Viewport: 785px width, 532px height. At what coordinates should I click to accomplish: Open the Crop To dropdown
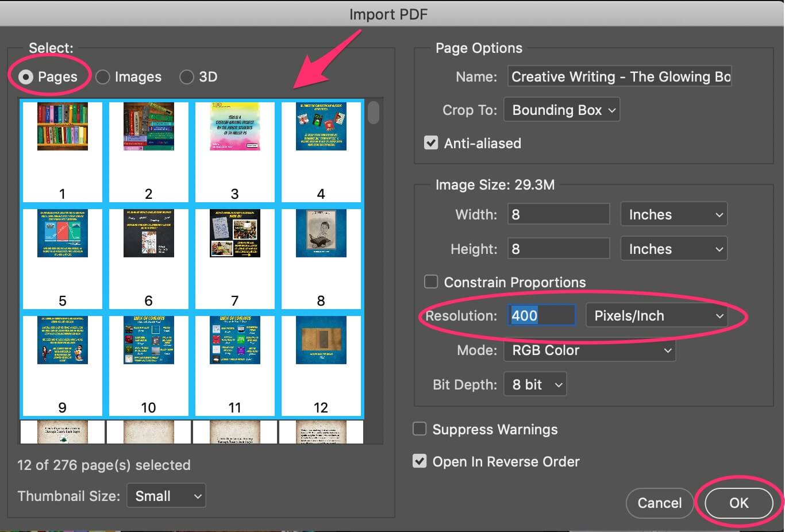coord(561,109)
